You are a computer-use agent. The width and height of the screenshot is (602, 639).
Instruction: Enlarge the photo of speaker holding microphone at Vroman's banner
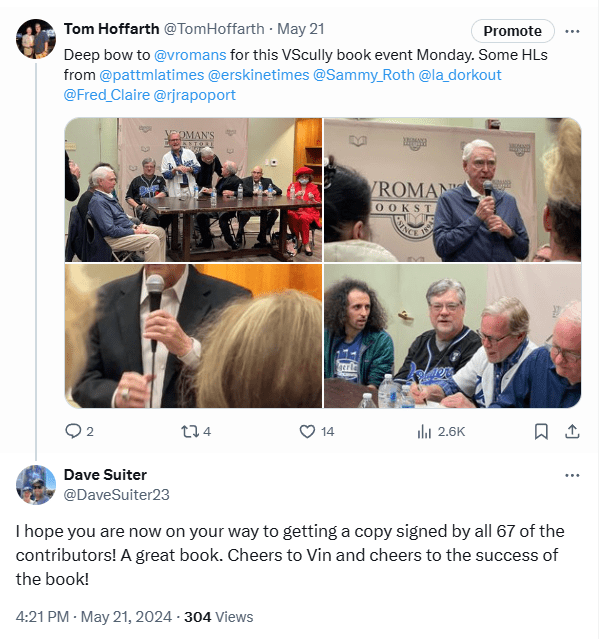tap(452, 190)
